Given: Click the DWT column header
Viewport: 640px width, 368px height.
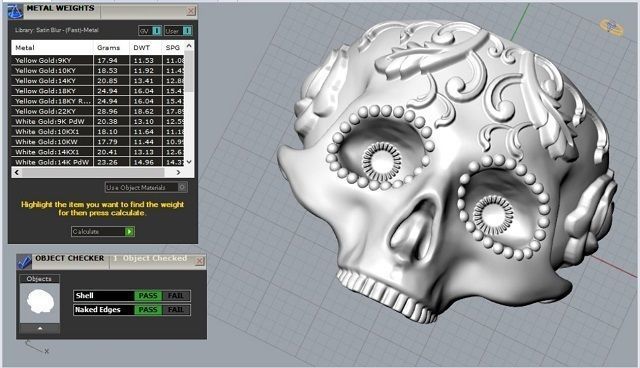Looking at the screenshot, I should [145, 48].
